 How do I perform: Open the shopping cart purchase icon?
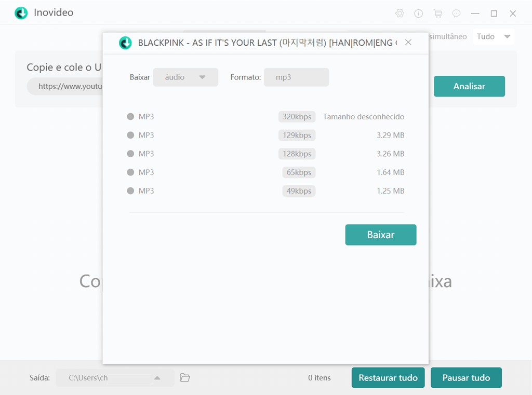[x=437, y=13]
